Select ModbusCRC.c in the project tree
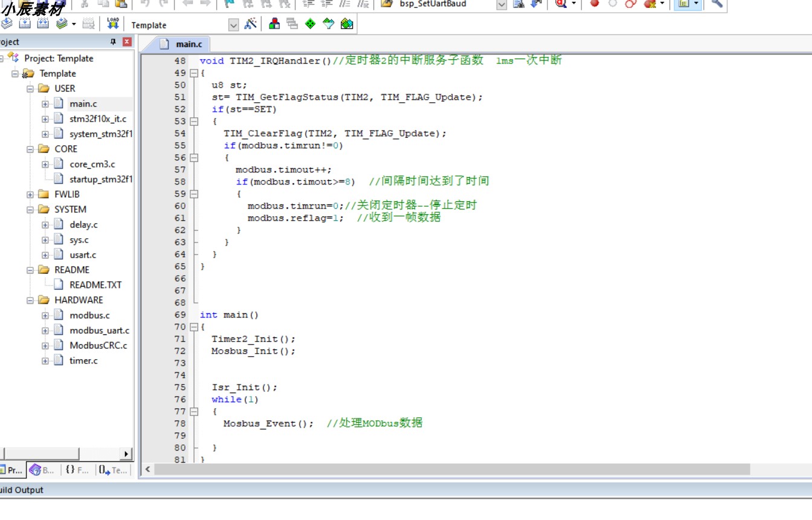This screenshot has width=812, height=520. click(x=98, y=346)
